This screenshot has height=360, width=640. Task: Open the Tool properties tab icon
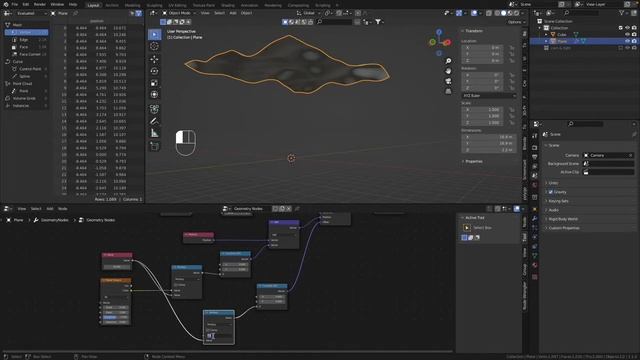click(x=535, y=136)
